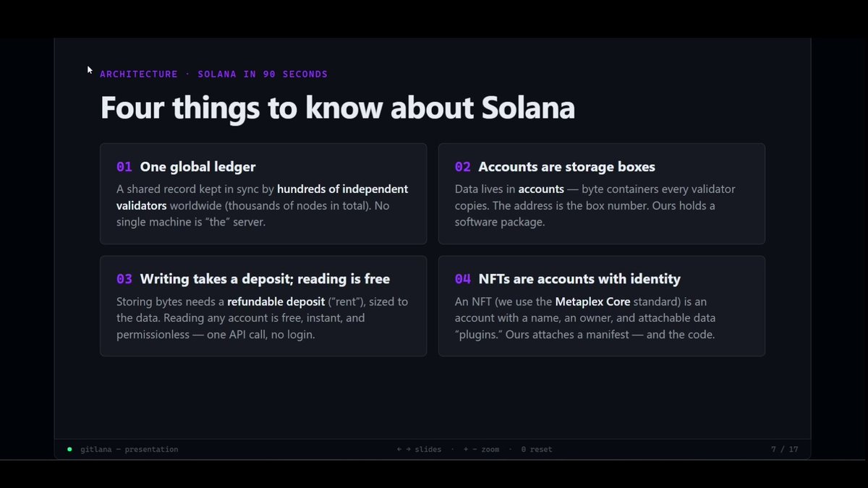Viewport: 868px width, 488px height.
Task: Click the "Architecture · Solana in 90 seconds" label
Action: coord(214,74)
